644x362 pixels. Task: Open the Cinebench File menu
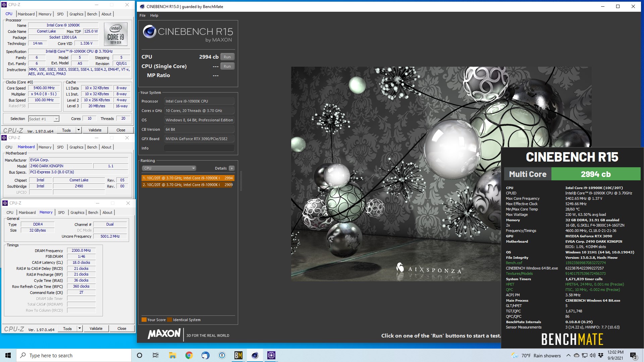point(143,15)
